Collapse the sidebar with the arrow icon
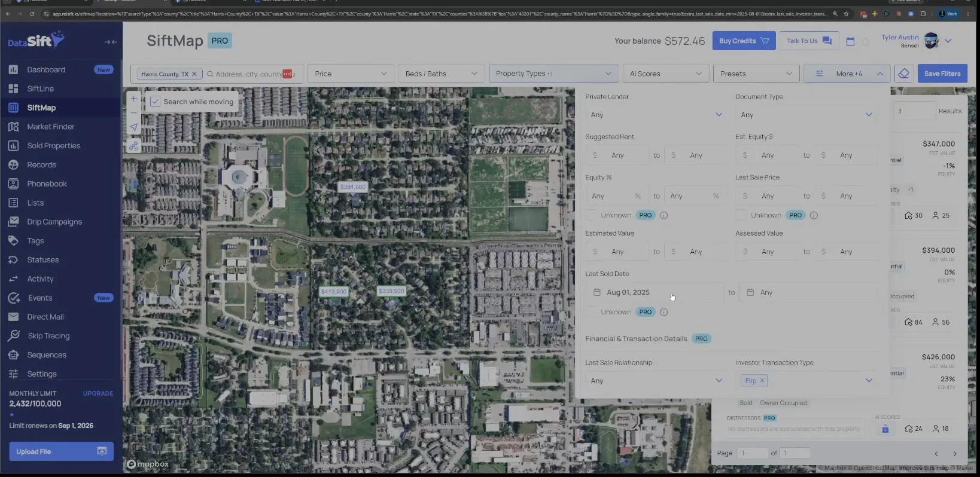The height and width of the screenshot is (477, 980). 111,42
